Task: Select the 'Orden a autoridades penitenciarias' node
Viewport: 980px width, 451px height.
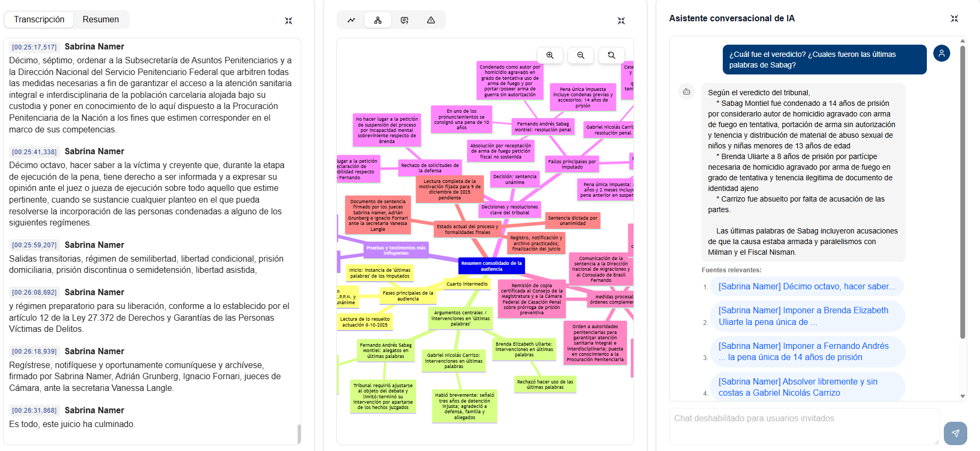Action: [595, 343]
